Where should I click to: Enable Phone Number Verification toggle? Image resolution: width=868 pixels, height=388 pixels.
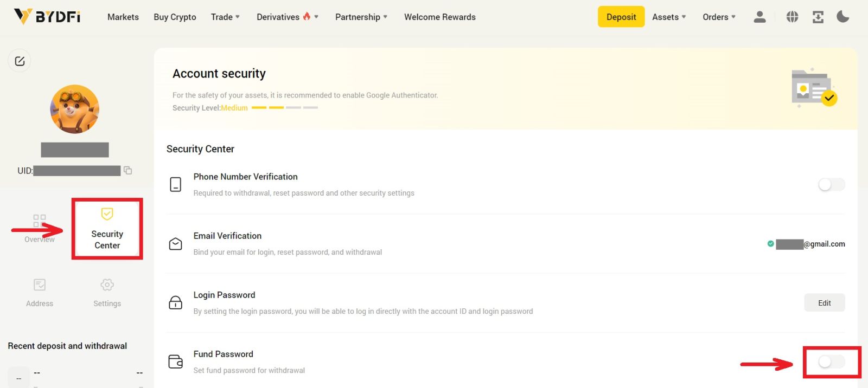point(831,185)
